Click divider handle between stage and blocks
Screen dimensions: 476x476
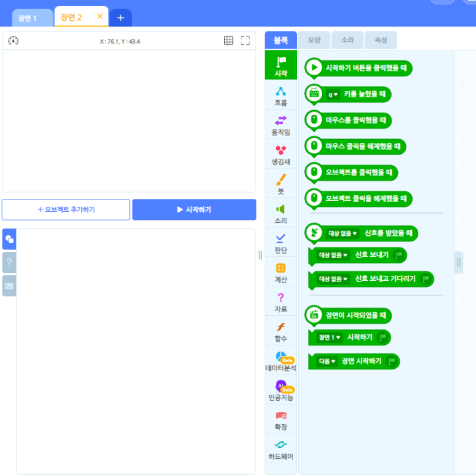(x=260, y=256)
